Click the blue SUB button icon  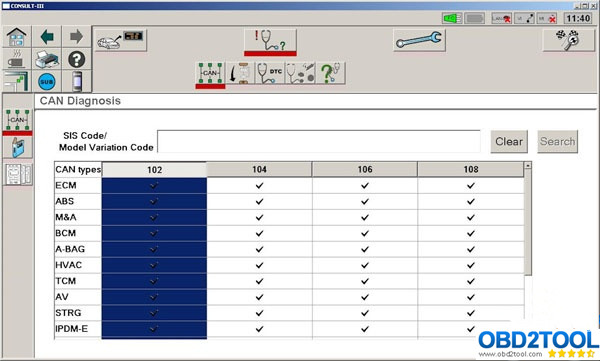[x=47, y=82]
